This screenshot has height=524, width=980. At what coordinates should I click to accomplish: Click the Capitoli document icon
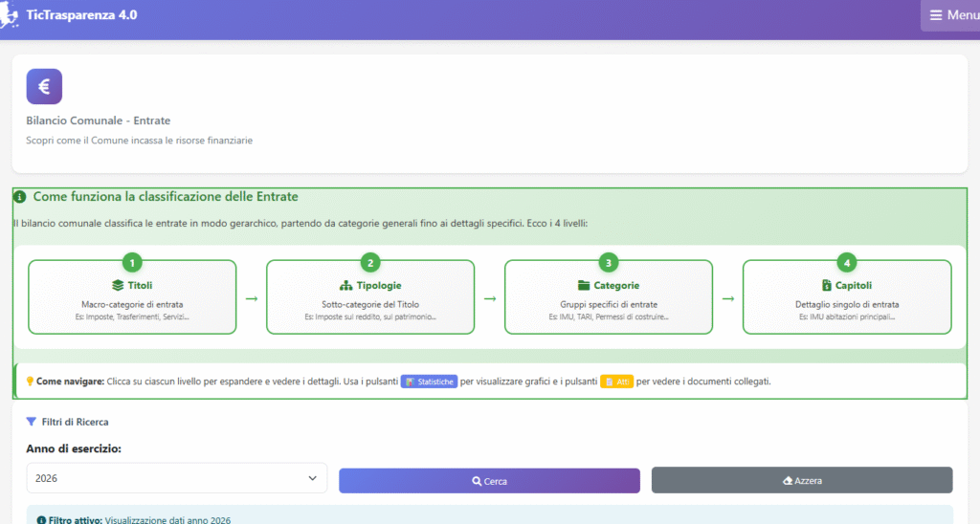tap(827, 286)
